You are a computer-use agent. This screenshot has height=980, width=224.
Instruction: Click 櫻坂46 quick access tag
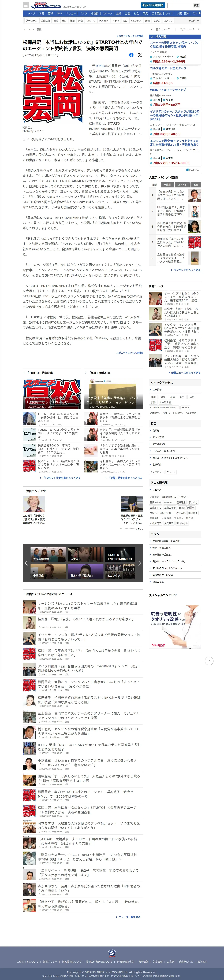[166, 413]
